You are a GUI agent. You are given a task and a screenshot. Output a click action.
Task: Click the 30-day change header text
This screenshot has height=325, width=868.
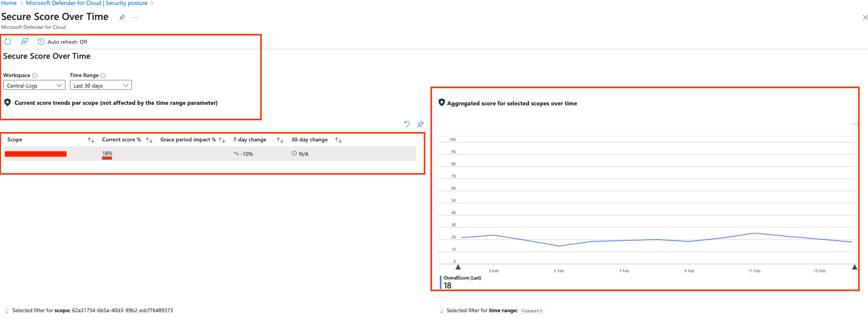[x=309, y=140]
